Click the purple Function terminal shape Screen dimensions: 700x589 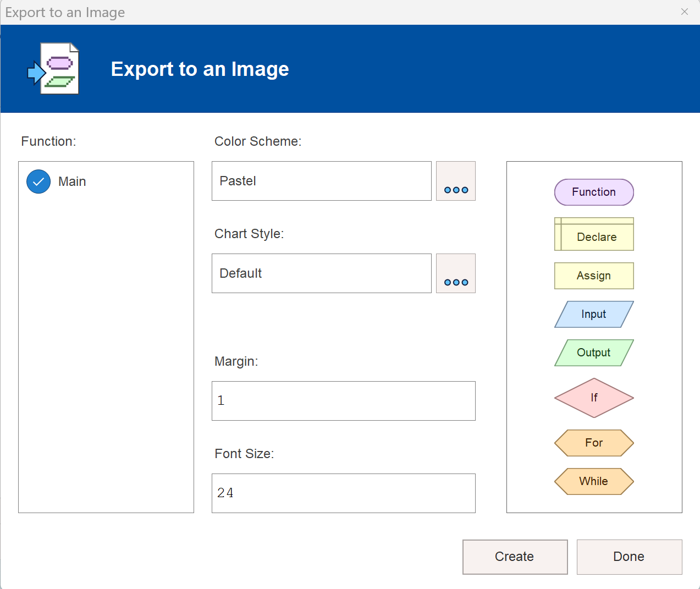tap(594, 192)
